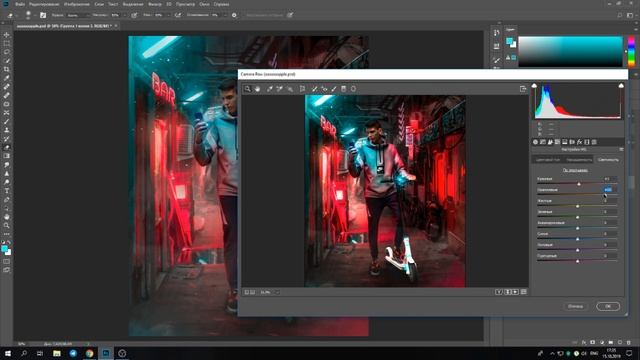
Task: Open Brush Settings panel from options bar
Action: coord(43,15)
